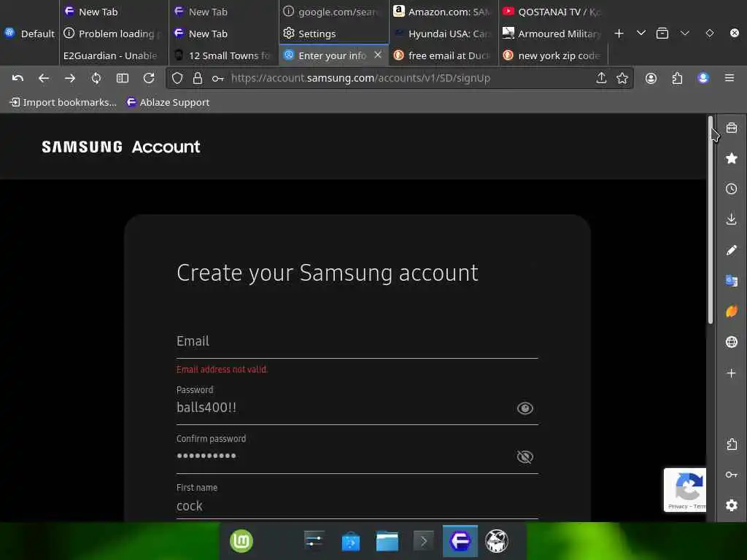
Task: Open the E2Guardian - Unable tab
Action: point(115,55)
